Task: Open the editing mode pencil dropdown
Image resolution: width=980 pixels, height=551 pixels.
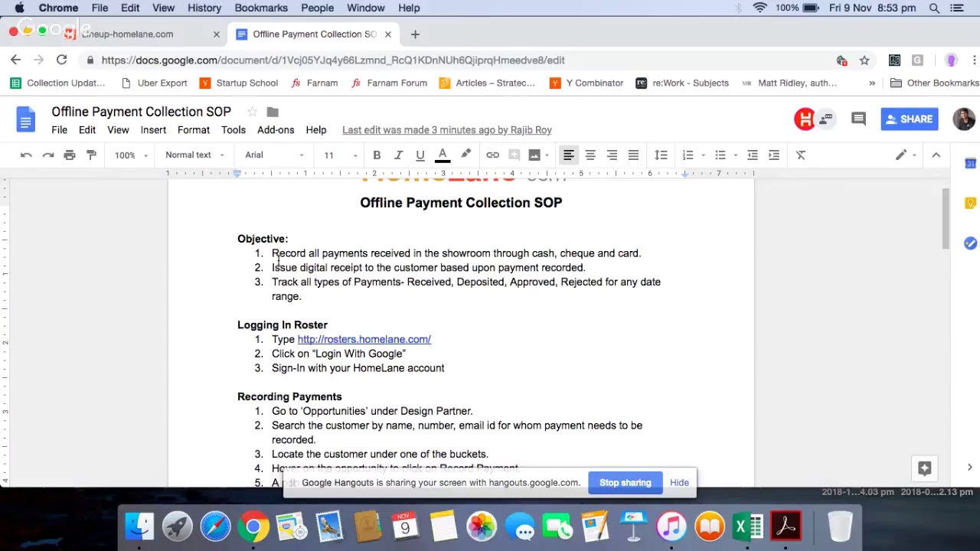Action: pos(906,155)
